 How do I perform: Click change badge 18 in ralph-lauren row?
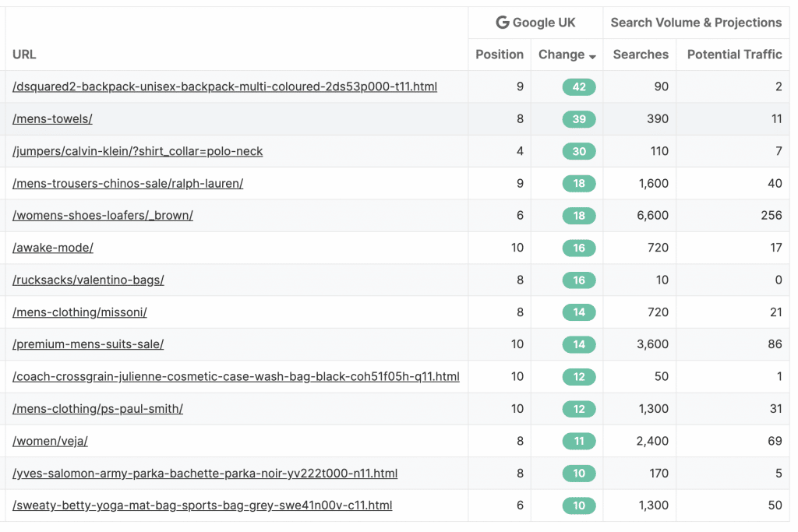click(579, 184)
